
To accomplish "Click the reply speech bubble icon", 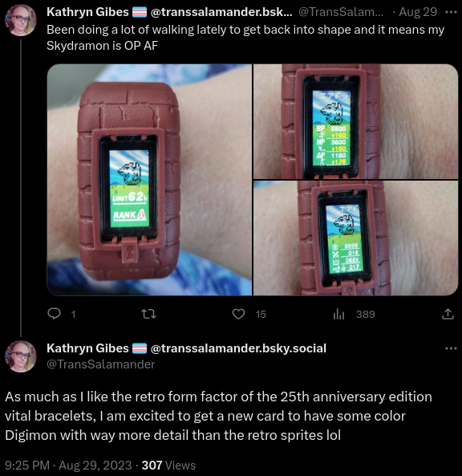I will [54, 314].
